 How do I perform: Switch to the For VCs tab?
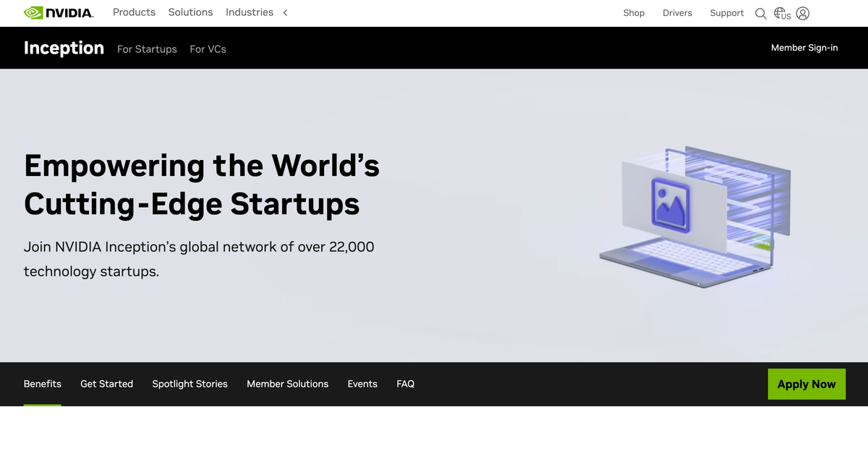(x=208, y=48)
